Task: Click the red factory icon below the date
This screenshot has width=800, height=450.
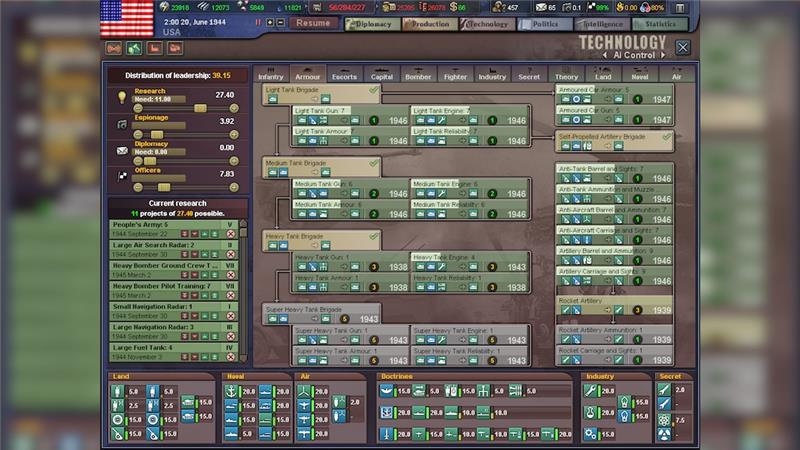Action: pyautogui.click(x=155, y=48)
